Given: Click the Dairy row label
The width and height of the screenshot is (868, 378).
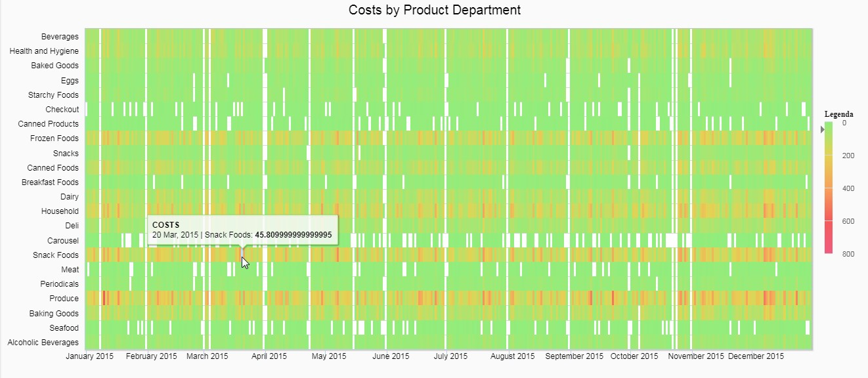Looking at the screenshot, I should pos(70,197).
